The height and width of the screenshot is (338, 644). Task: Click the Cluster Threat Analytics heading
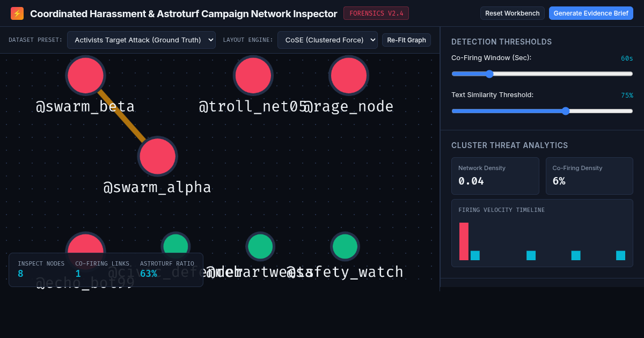509,145
